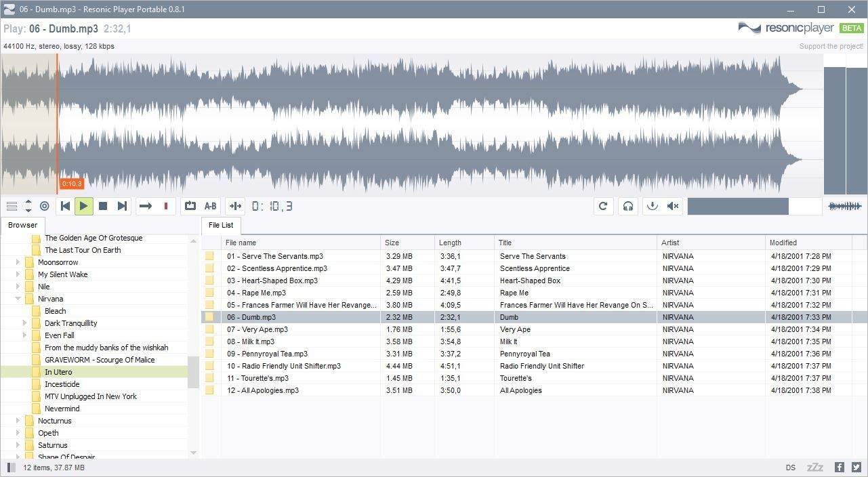Toggle the mute speaker icon
This screenshot has height=477, width=868.
point(673,206)
